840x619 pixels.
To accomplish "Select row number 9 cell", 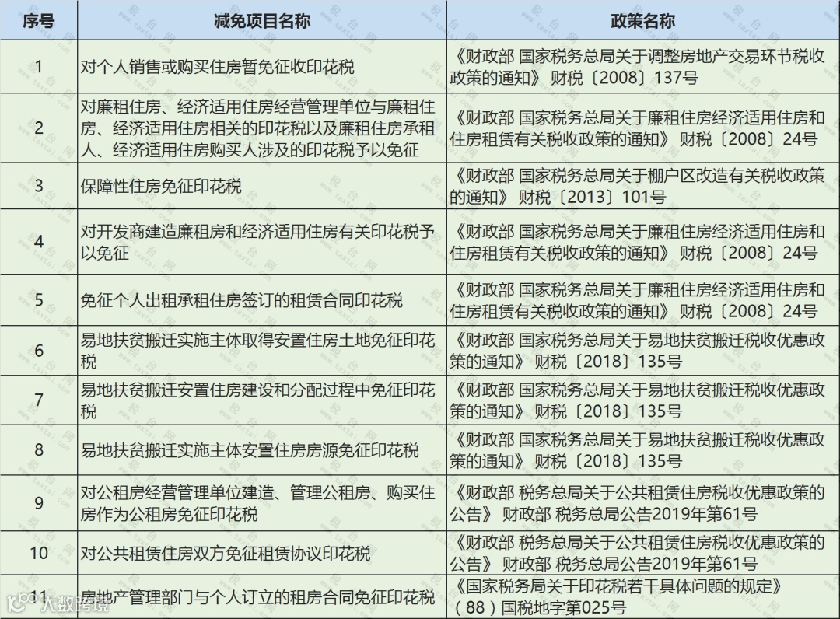I will point(39,503).
